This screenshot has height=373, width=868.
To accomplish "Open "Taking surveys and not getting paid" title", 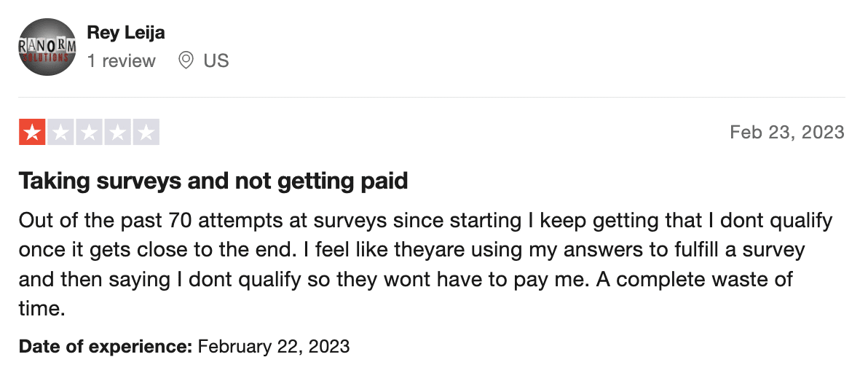I will tap(213, 181).
